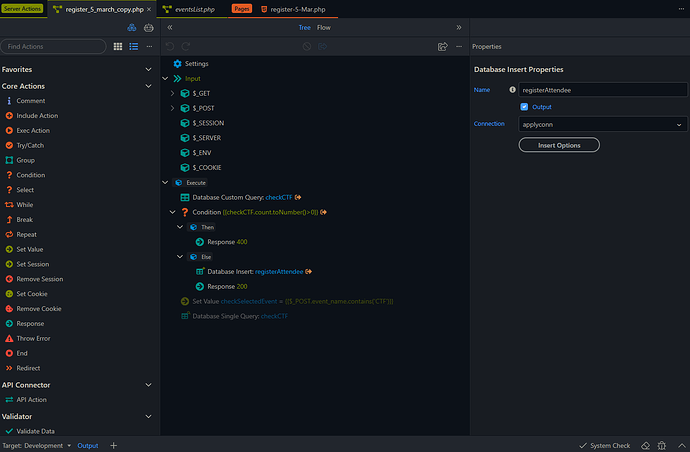Click the Find Actions search field
This screenshot has height=452, width=690.
(54, 46)
